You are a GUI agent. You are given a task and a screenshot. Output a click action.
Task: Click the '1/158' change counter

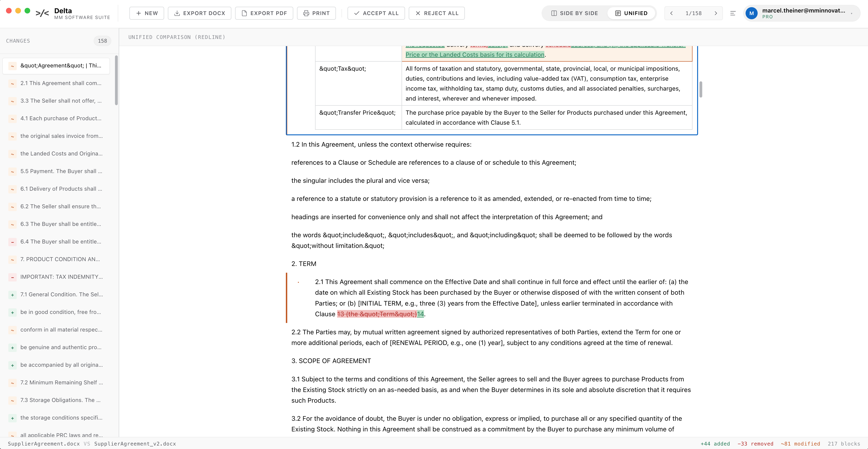pos(693,13)
